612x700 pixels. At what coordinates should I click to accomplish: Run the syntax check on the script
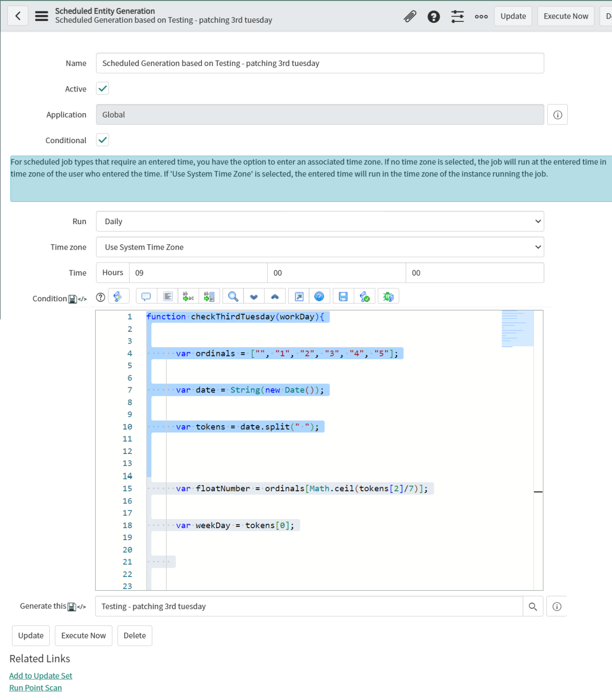click(x=365, y=296)
